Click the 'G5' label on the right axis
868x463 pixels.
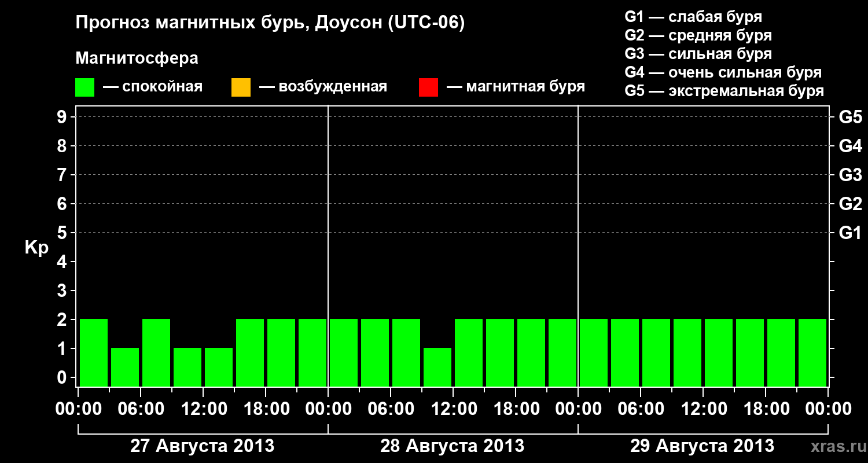pos(850,117)
